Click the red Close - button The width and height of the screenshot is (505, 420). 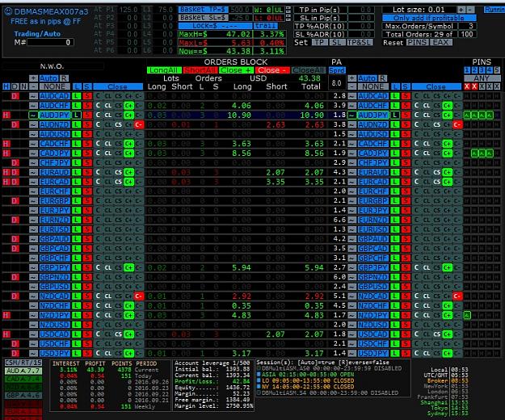coord(272,70)
